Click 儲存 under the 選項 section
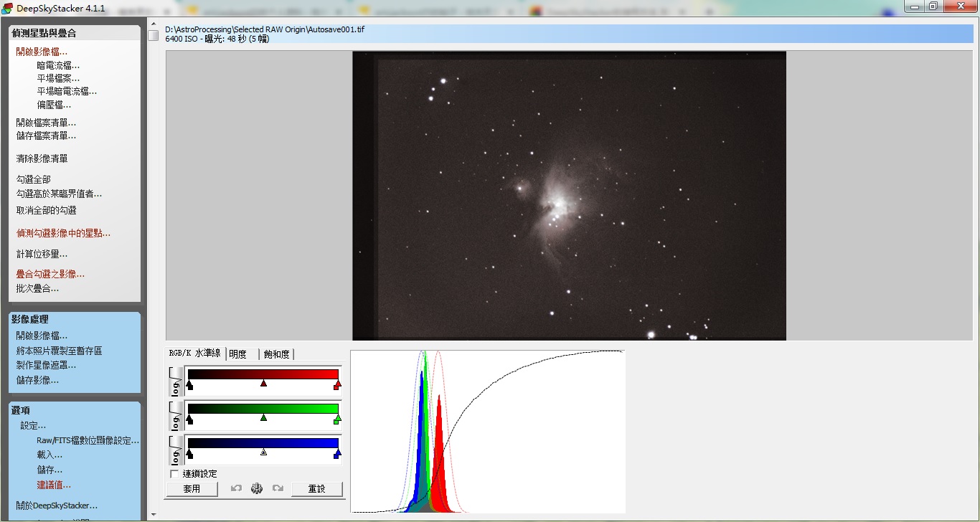The width and height of the screenshot is (980, 522). (50, 470)
